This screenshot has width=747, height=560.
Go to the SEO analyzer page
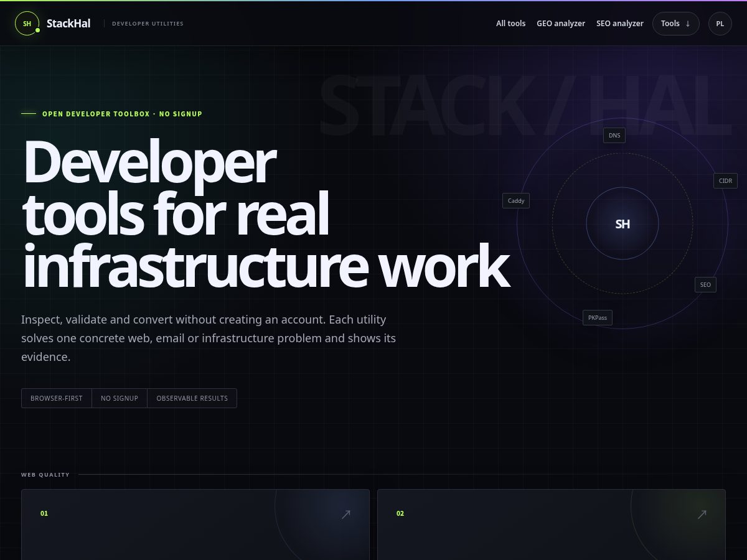click(620, 24)
